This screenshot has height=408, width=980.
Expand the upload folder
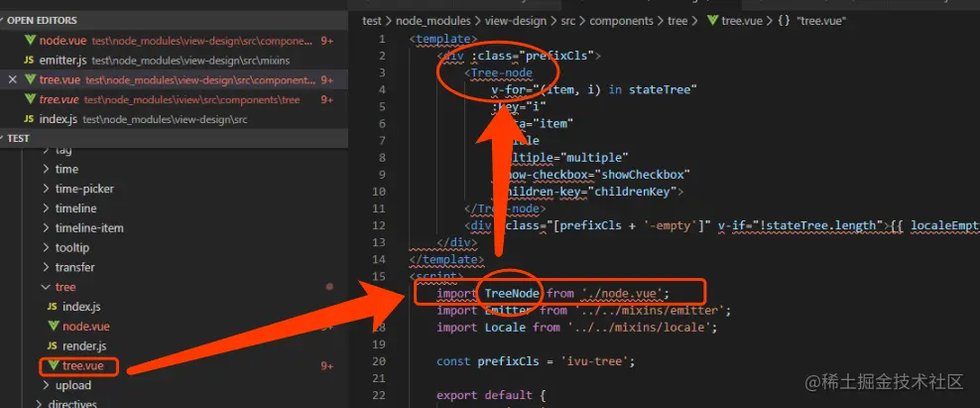coord(47,385)
